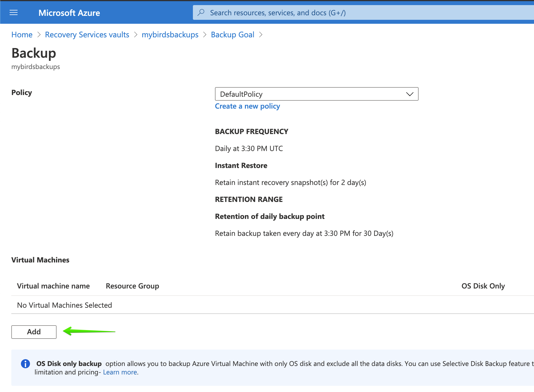Viewport: 534px width, 392px height.
Task: Click the breadcrumb chevron after Home
Action: tap(39, 35)
